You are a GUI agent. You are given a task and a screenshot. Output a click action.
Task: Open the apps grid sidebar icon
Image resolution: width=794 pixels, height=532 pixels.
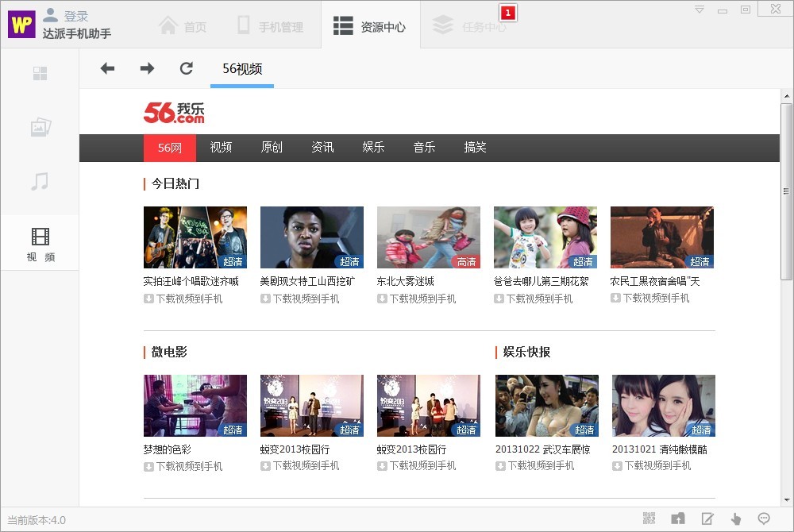click(x=40, y=73)
